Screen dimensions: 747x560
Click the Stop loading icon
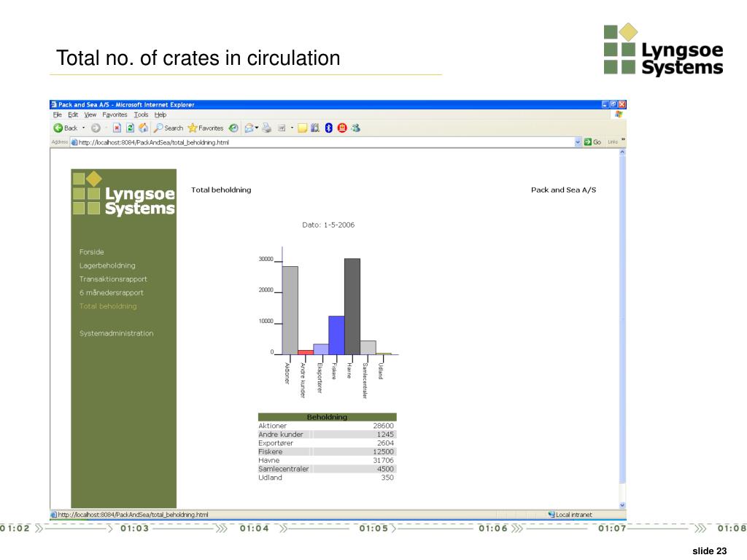pos(117,128)
